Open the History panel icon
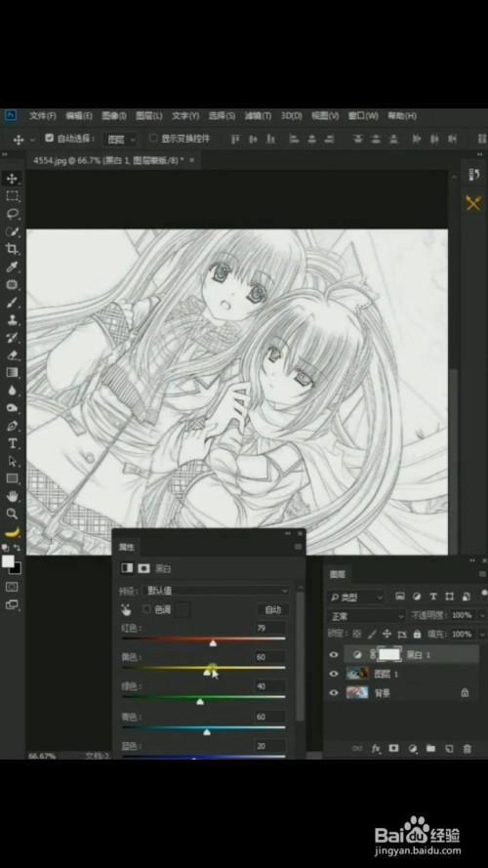Screen dimensions: 488x868 coord(474,175)
